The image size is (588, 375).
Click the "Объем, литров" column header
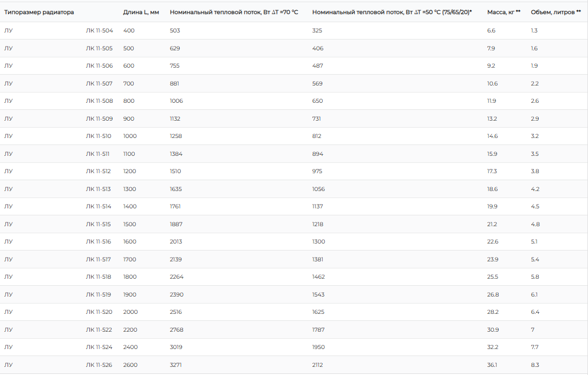[556, 12]
